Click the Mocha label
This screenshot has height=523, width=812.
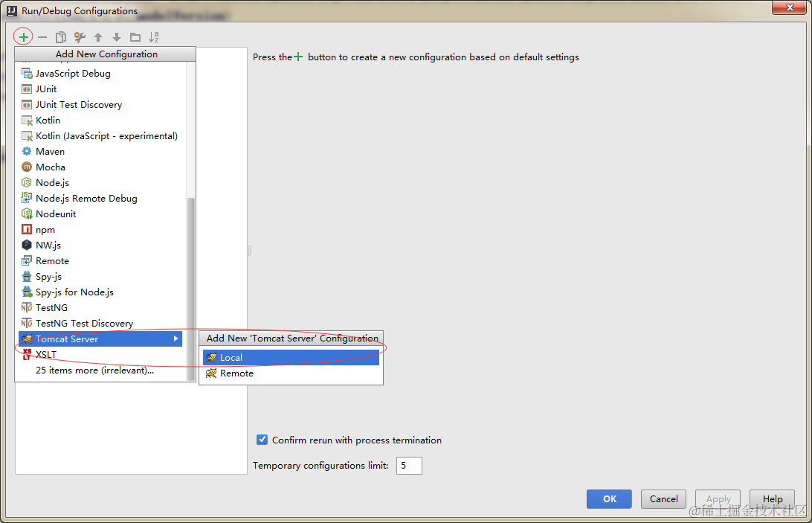point(51,167)
